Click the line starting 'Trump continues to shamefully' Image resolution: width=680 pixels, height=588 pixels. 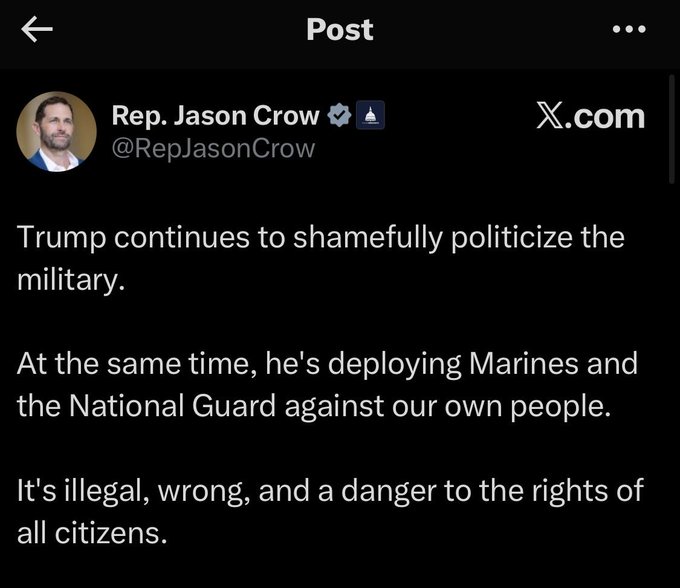[x=320, y=239]
